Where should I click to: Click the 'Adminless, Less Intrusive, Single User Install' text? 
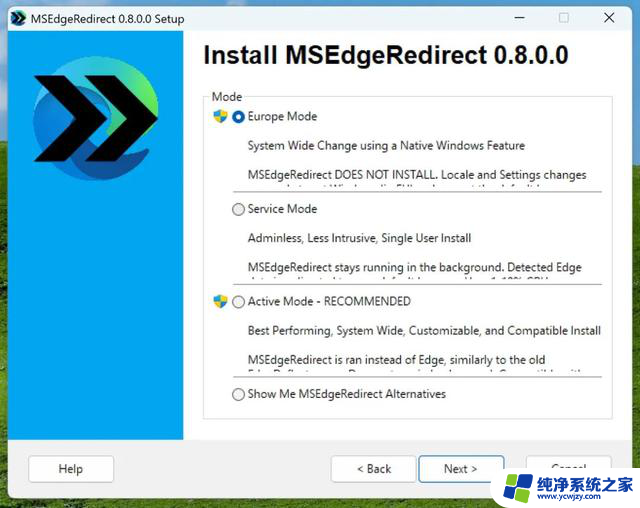(359, 238)
